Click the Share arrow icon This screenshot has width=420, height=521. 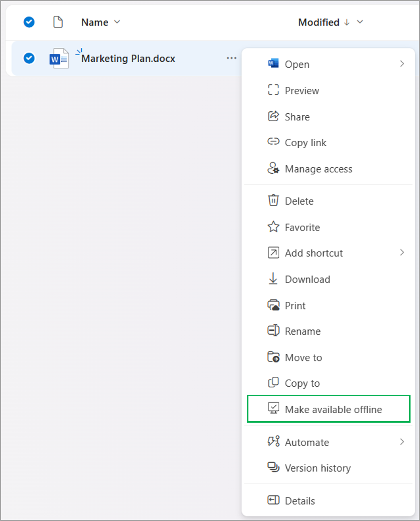[273, 116]
